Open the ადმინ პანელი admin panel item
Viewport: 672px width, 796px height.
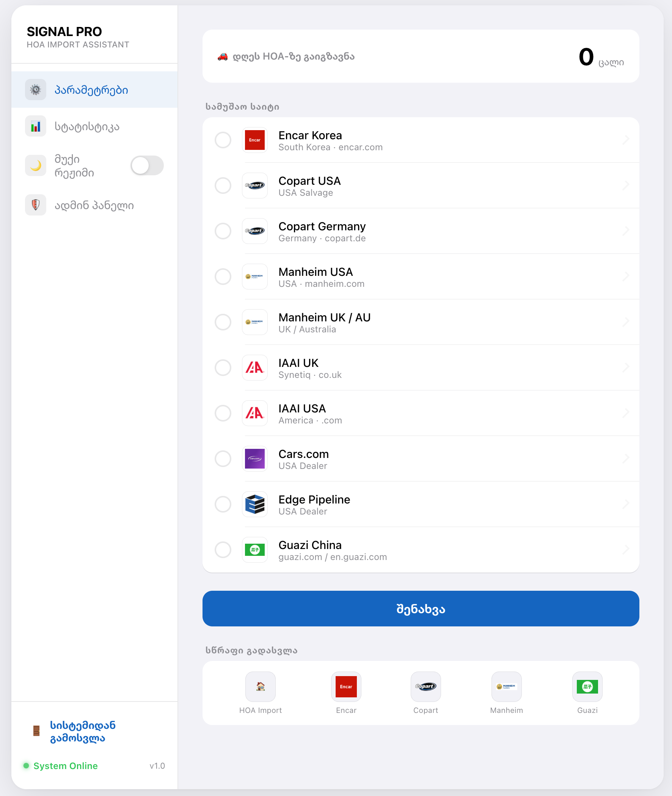tap(94, 205)
